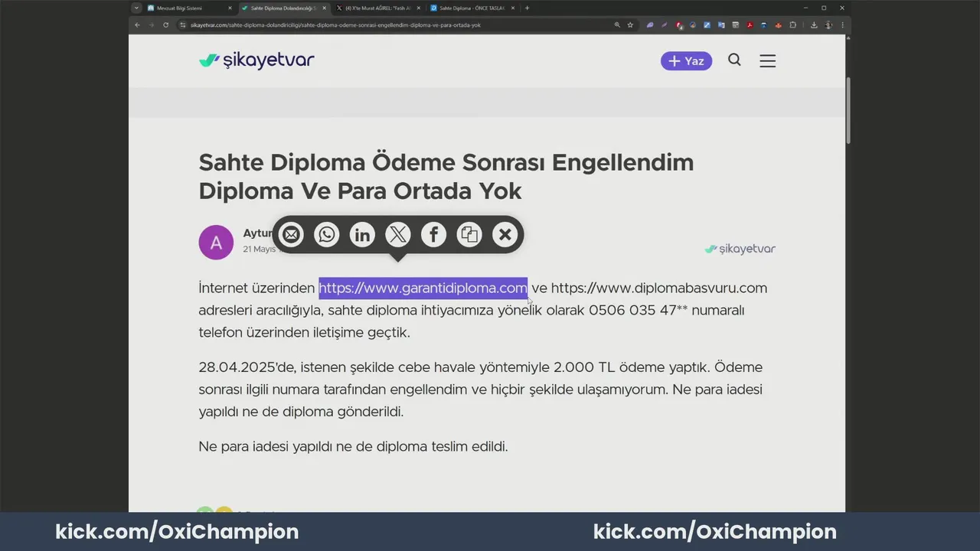Copy selected text icon in popup
This screenshot has width=980, height=551.
pos(469,235)
